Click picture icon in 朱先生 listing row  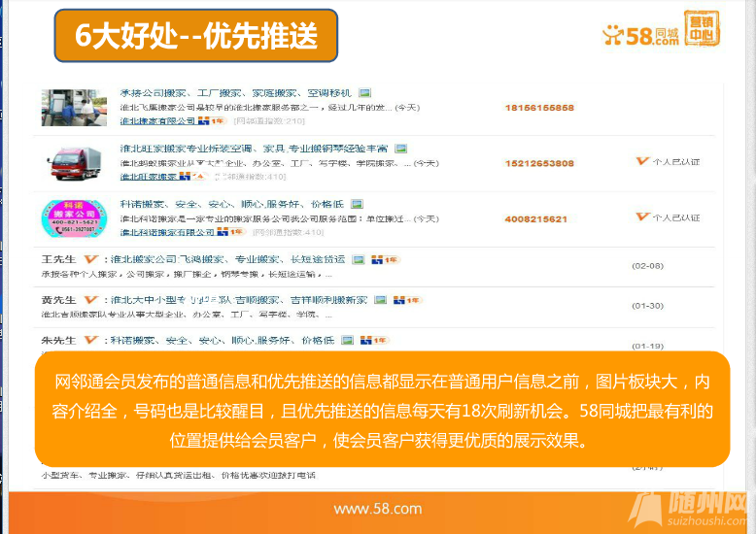(x=347, y=340)
